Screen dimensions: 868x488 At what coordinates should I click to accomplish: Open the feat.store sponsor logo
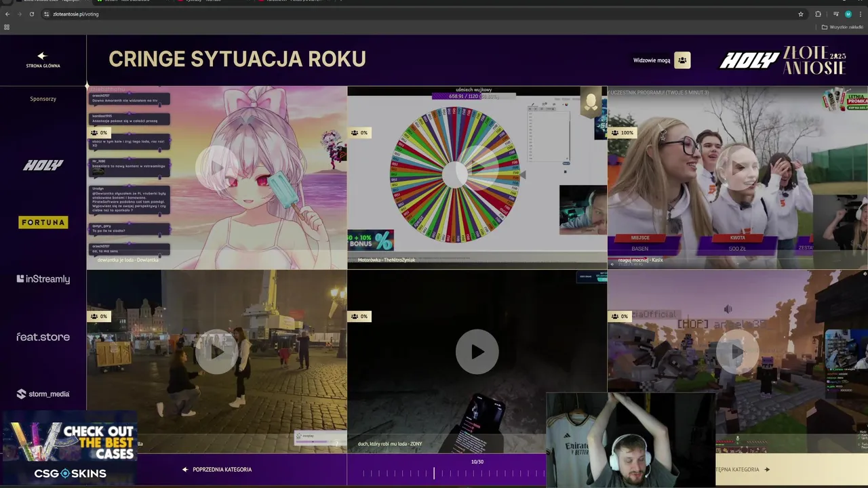pos(43,337)
